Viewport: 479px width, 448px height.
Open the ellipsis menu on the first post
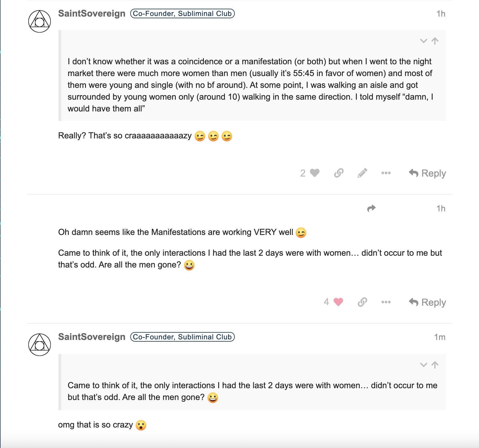(386, 173)
